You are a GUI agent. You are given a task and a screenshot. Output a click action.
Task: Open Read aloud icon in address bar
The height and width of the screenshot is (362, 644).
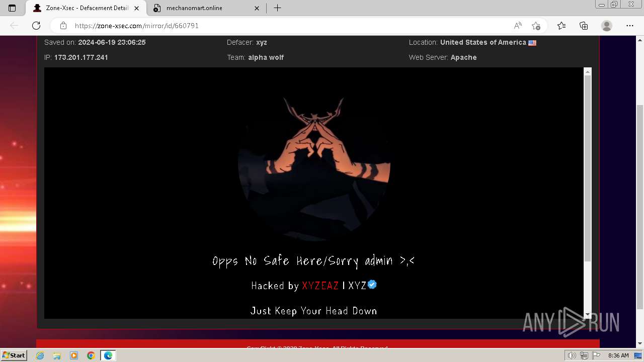[518, 26]
